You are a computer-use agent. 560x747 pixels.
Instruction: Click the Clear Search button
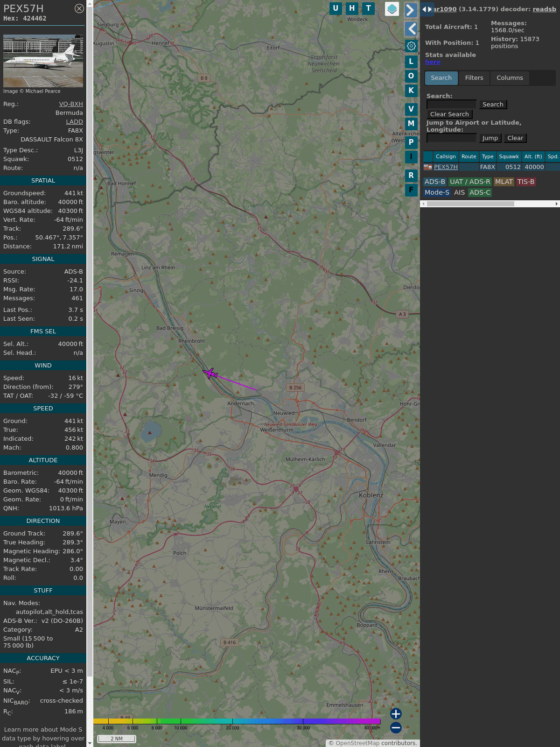(x=449, y=114)
